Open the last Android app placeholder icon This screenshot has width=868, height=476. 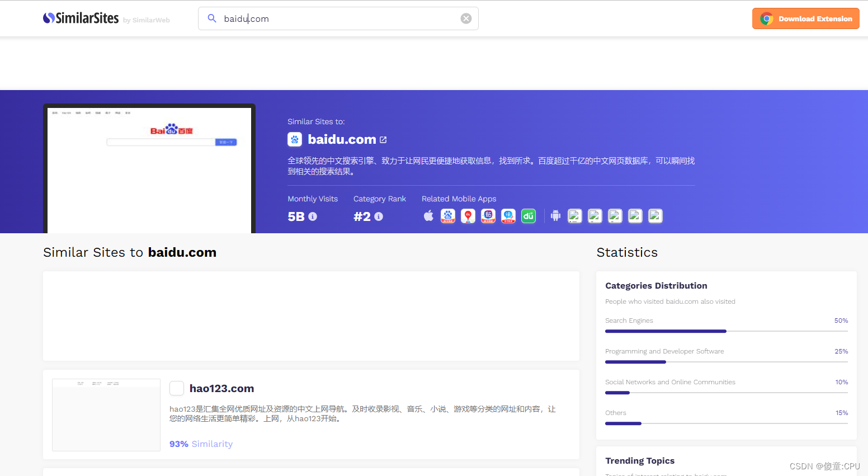click(x=655, y=216)
